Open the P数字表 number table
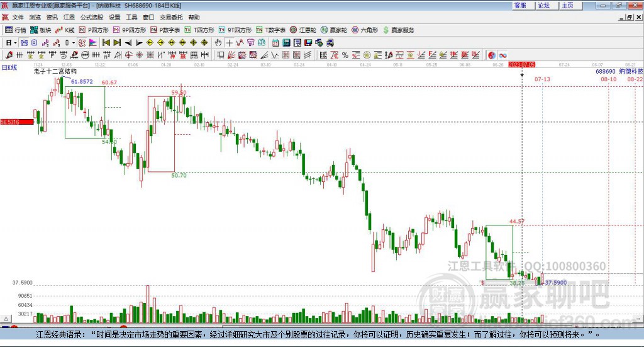The width and height of the screenshot is (644, 347). [165, 30]
